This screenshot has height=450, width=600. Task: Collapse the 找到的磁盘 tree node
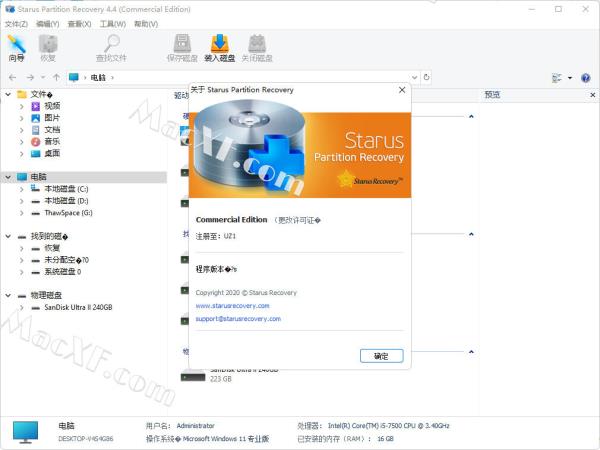click(x=8, y=236)
